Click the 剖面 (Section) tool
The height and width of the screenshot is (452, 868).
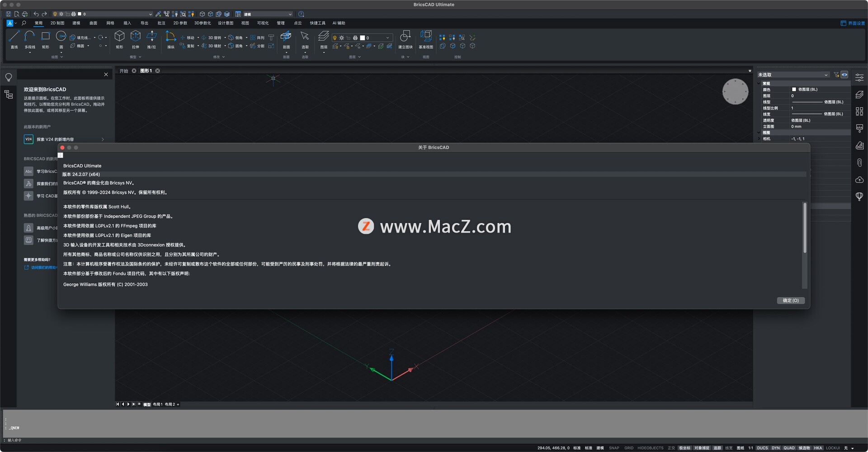286,39
